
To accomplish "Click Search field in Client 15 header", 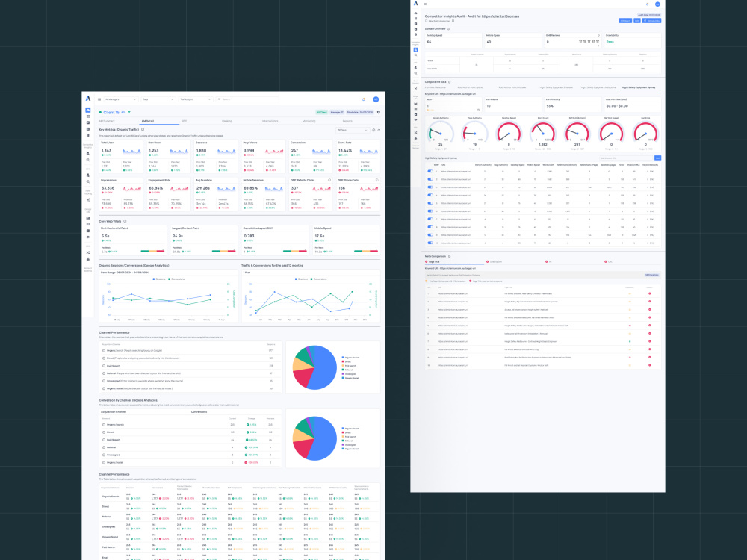I will (247, 99).
